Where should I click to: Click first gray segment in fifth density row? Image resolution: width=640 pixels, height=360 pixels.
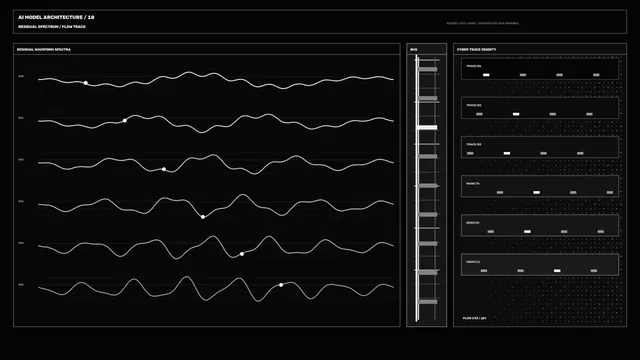tap(491, 231)
